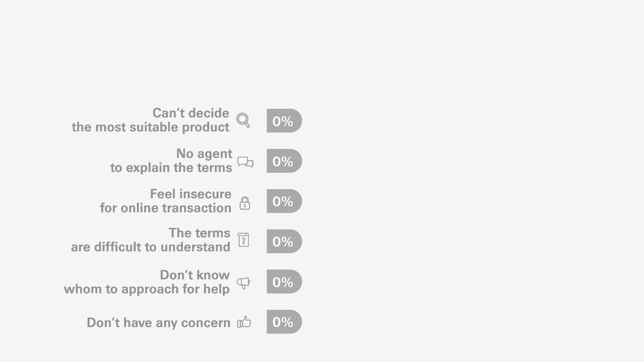Select the 0% badge beside the chat bubbles
Image resolution: width=644 pixels, height=362 pixels.
coord(284,161)
